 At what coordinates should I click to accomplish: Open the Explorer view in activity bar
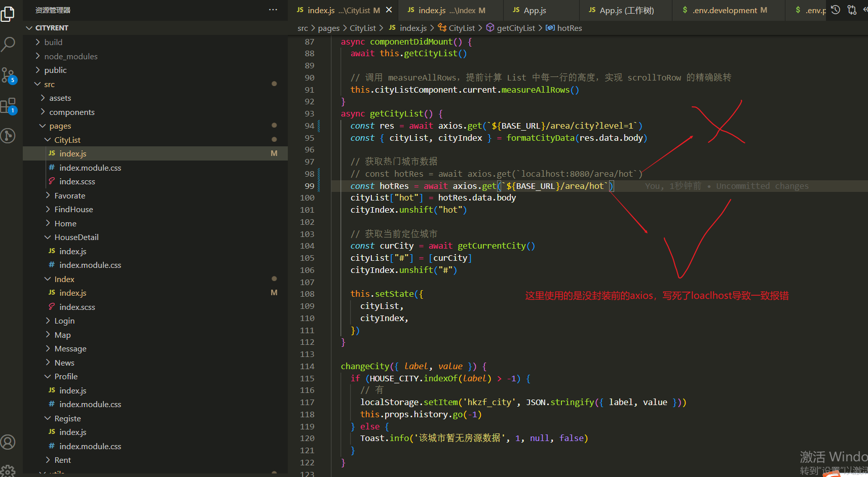pyautogui.click(x=8, y=14)
